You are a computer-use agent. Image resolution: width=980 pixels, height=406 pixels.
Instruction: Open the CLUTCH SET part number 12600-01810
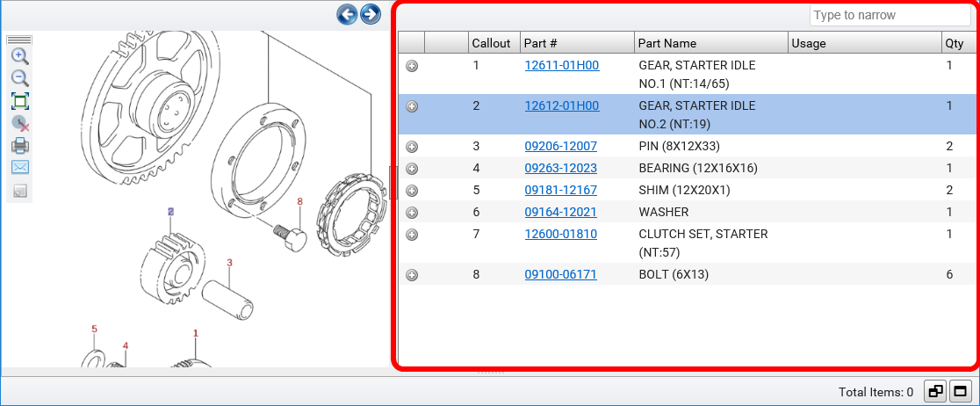tap(560, 234)
